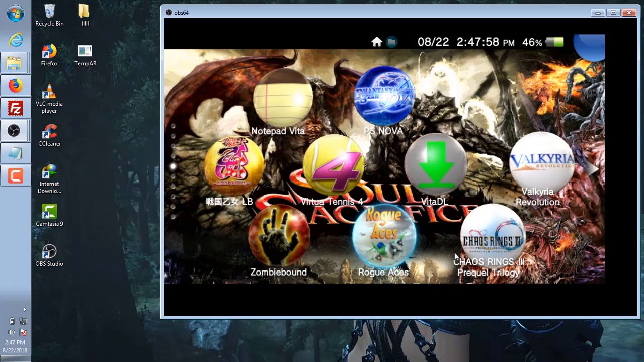Select the Firefox desktop shortcut
The width and height of the screenshot is (644, 362).
[x=49, y=55]
